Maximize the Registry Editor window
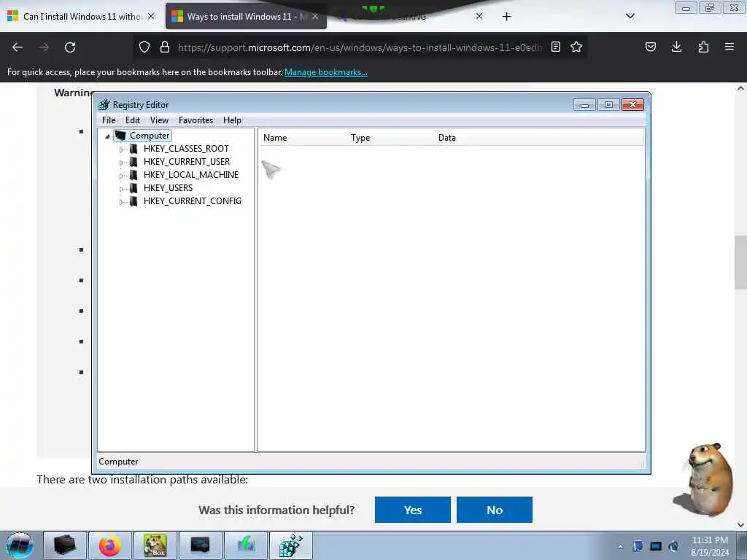Viewport: 747px width, 560px height. coord(608,105)
